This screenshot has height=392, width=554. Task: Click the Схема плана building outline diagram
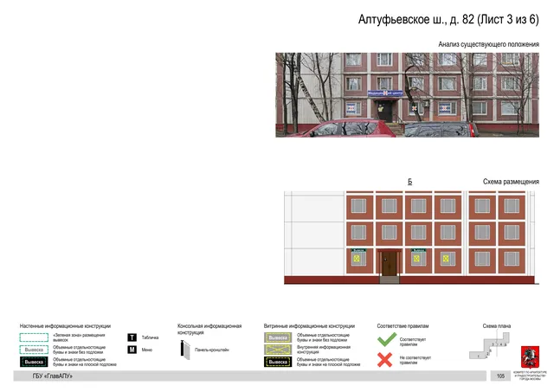tap(489, 346)
